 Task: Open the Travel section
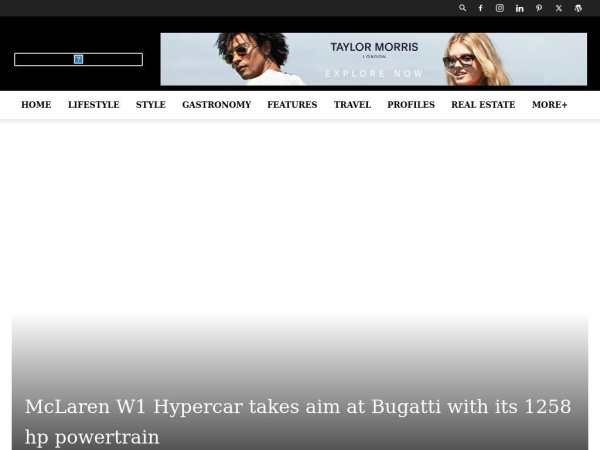coord(352,105)
